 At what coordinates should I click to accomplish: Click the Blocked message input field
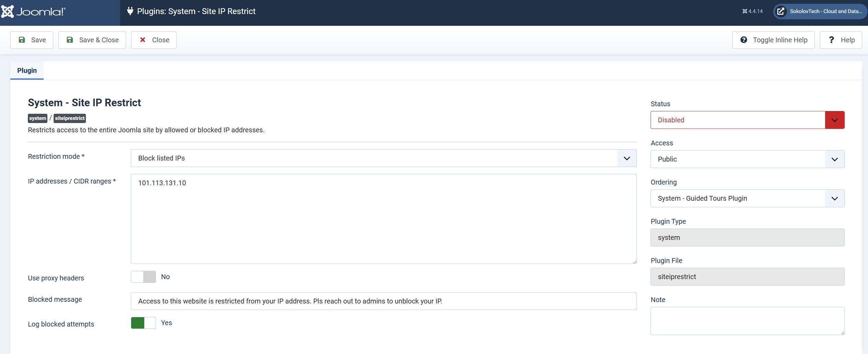click(x=384, y=301)
